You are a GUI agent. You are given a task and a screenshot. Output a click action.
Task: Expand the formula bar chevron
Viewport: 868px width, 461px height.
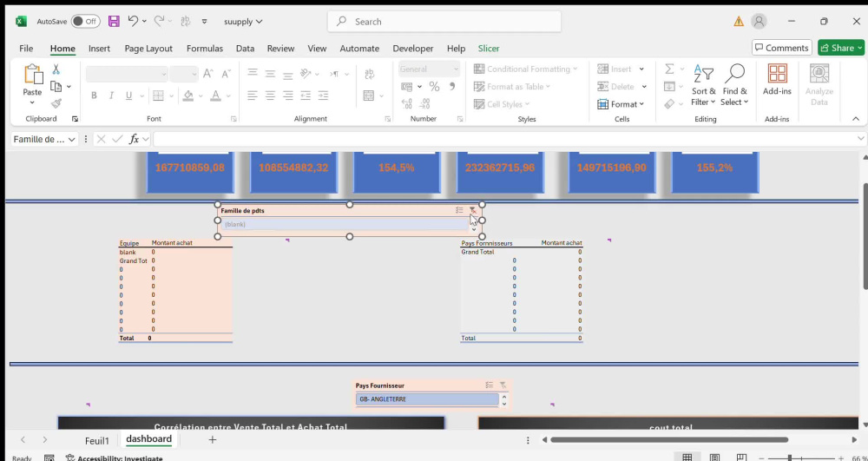(x=861, y=139)
